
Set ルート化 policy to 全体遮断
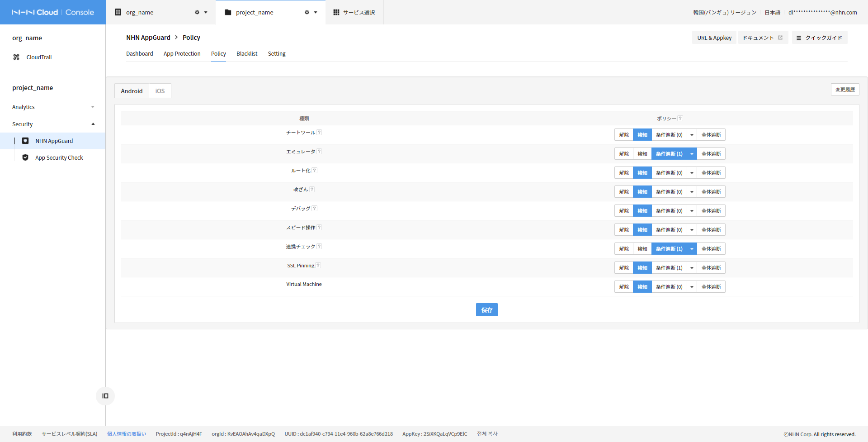coord(711,173)
